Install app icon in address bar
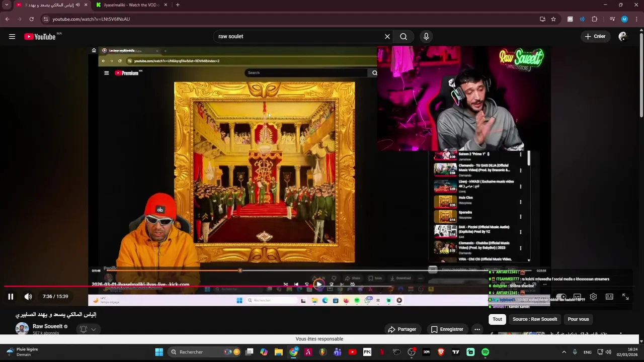 pyautogui.click(x=542, y=19)
